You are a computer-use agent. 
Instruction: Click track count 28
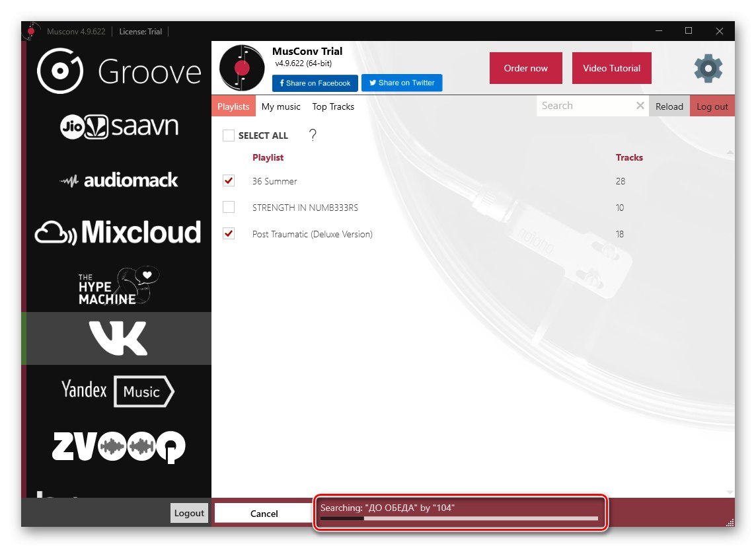coord(620,181)
